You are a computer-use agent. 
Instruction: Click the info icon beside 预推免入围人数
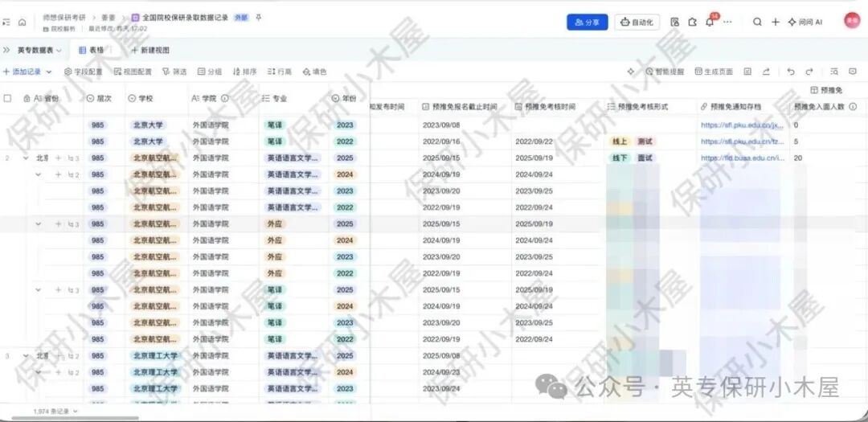coord(853,106)
